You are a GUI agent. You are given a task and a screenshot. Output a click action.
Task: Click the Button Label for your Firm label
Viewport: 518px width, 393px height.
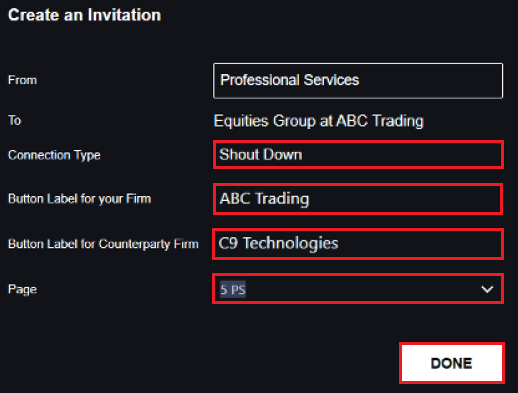(x=79, y=199)
